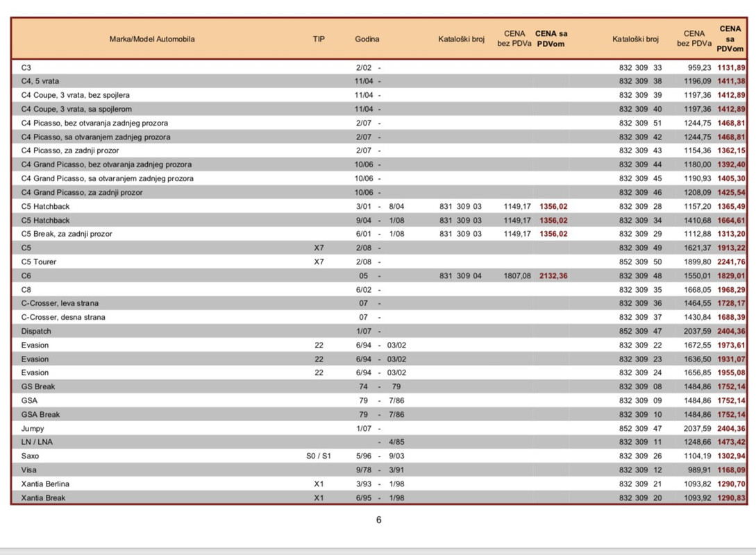Click catalog number '832 309 51'
Viewport: 756px width, 555px height.
coord(640,123)
